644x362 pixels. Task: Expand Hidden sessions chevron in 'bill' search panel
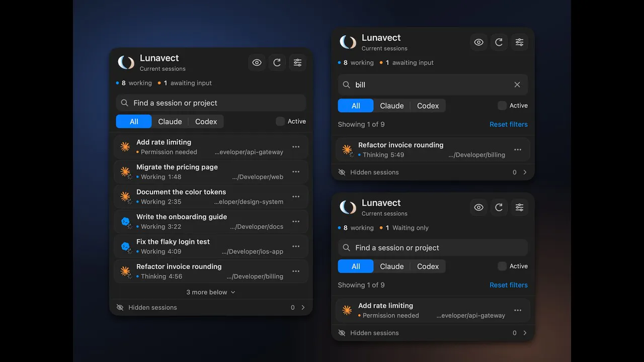(525, 172)
